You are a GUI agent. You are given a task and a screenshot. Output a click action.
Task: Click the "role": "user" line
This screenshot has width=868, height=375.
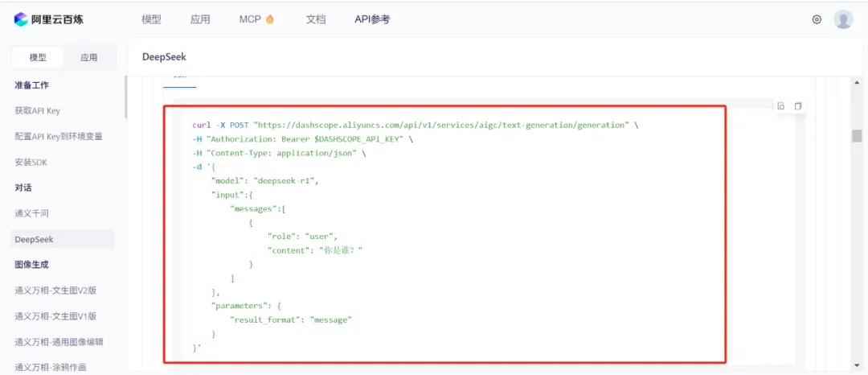[302, 237]
